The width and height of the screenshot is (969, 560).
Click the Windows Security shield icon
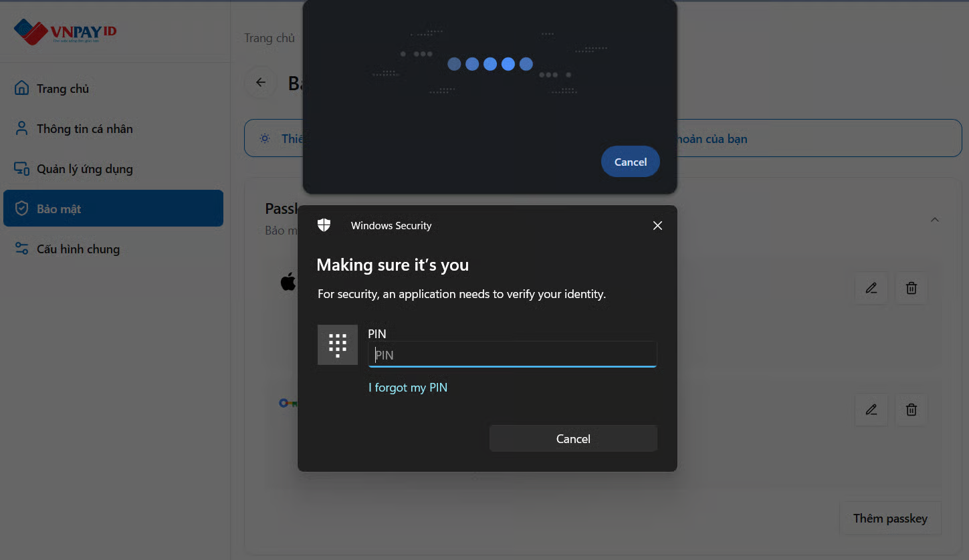[324, 225]
